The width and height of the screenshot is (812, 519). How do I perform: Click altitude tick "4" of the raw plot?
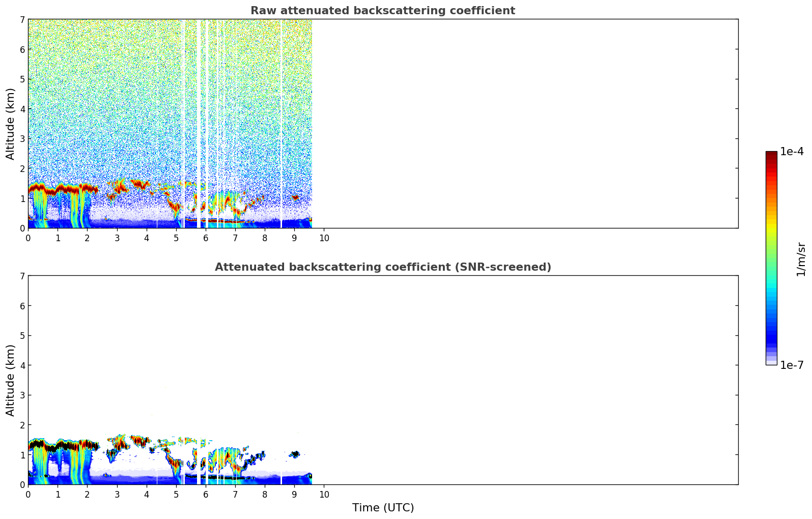22,109
